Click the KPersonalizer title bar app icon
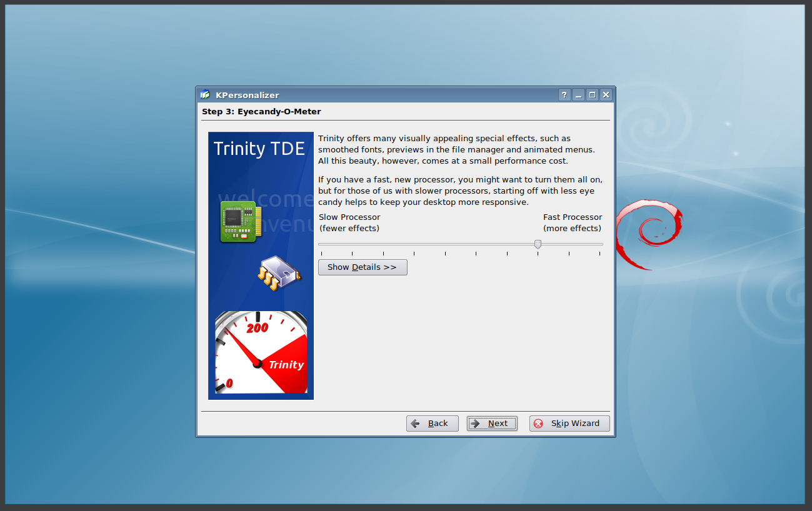The width and height of the screenshot is (812, 511). click(x=205, y=95)
